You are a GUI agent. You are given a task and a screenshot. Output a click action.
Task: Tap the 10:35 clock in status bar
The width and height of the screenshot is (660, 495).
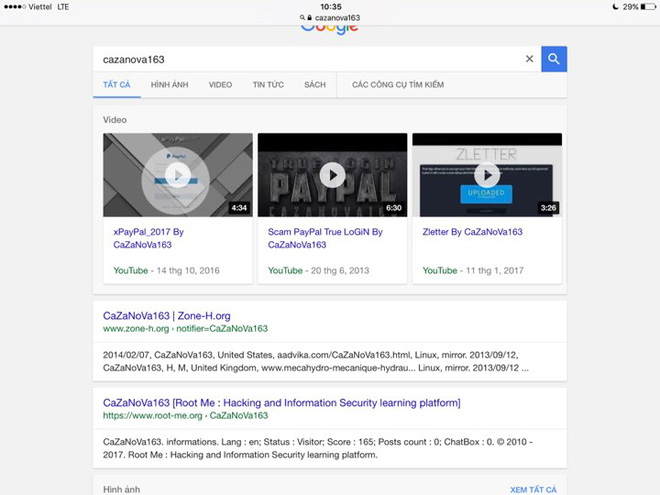tap(331, 7)
